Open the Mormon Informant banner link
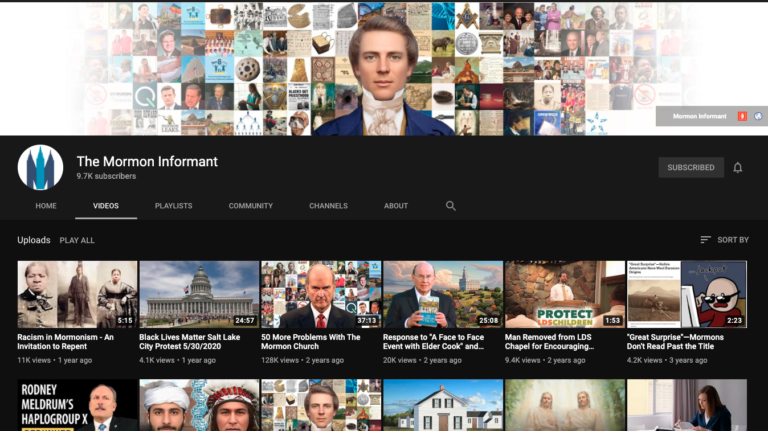 [699, 116]
